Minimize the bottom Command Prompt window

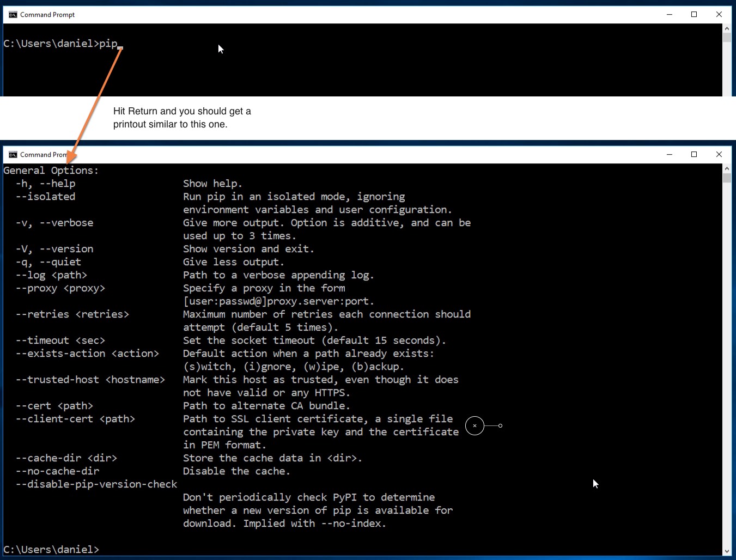click(x=669, y=154)
